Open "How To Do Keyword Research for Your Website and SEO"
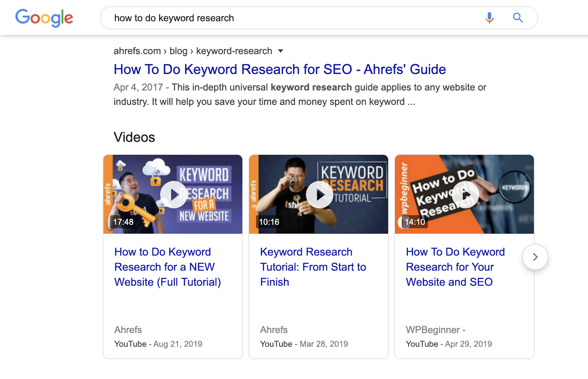Image resolution: width=588 pixels, height=379 pixels. [x=455, y=267]
